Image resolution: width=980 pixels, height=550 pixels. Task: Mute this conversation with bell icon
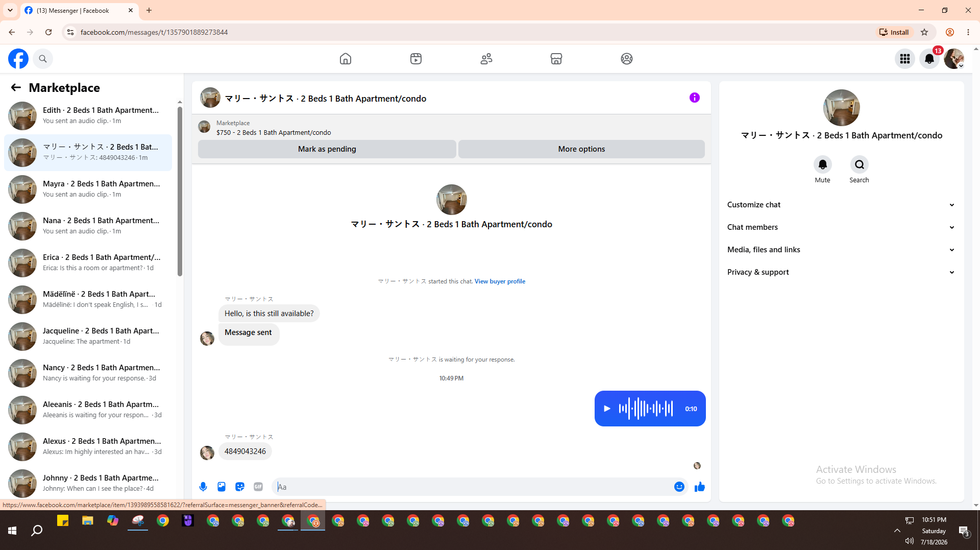pyautogui.click(x=823, y=164)
